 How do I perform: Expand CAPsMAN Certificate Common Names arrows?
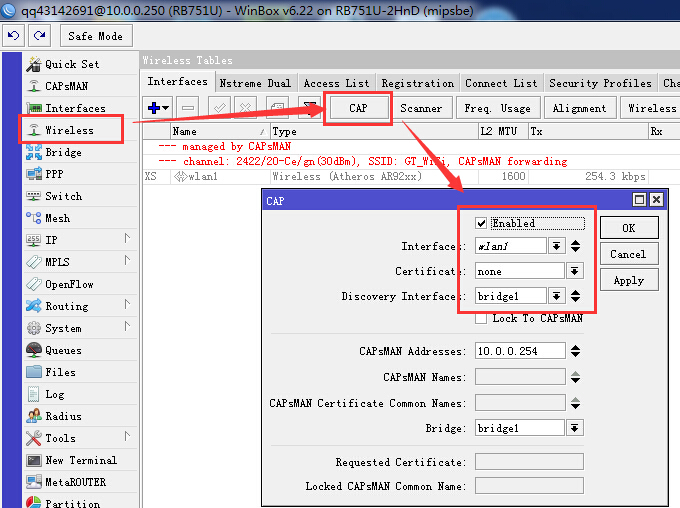point(575,403)
